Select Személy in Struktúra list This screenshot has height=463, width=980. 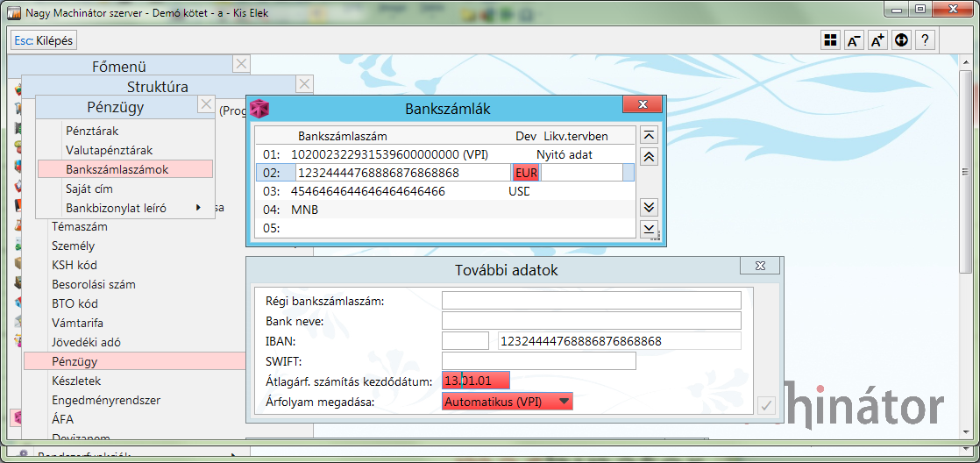[x=74, y=246]
